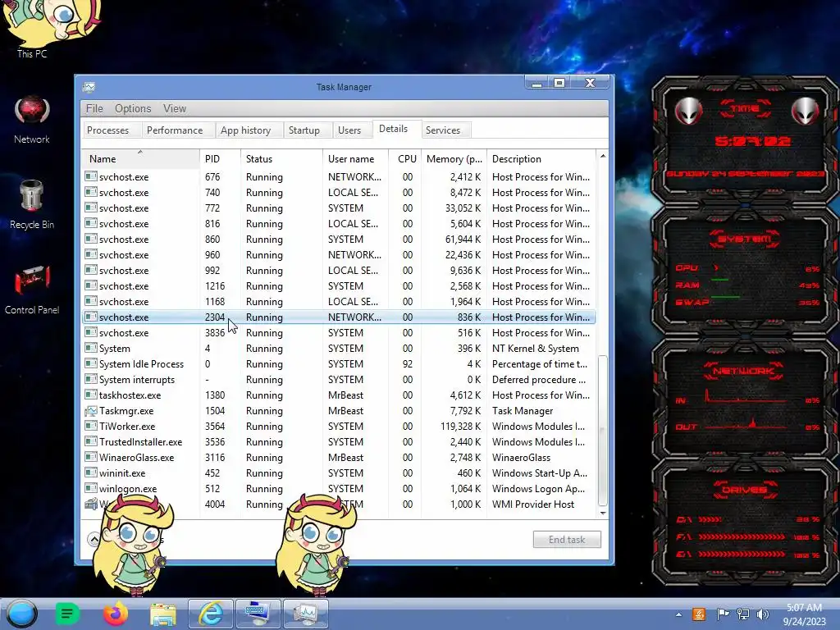Switch to the Services tab
This screenshot has height=630, width=840.
tap(442, 130)
